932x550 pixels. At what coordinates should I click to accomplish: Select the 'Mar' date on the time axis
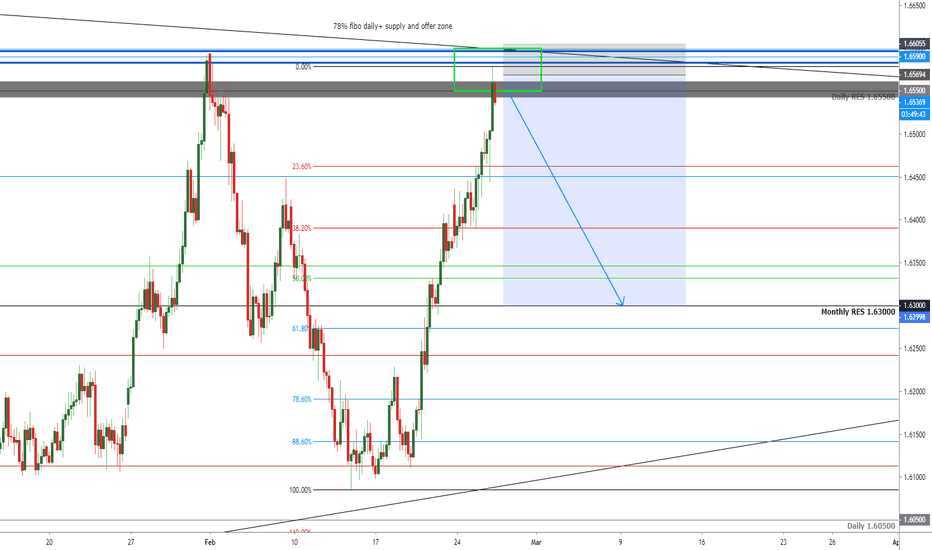[537, 542]
